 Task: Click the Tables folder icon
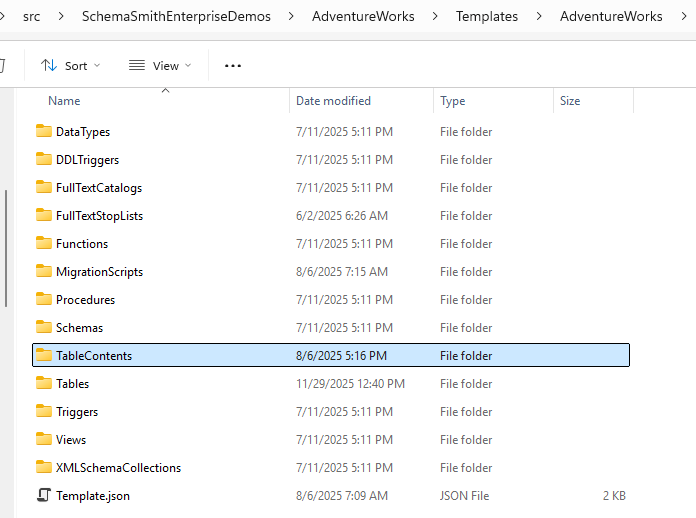point(44,383)
